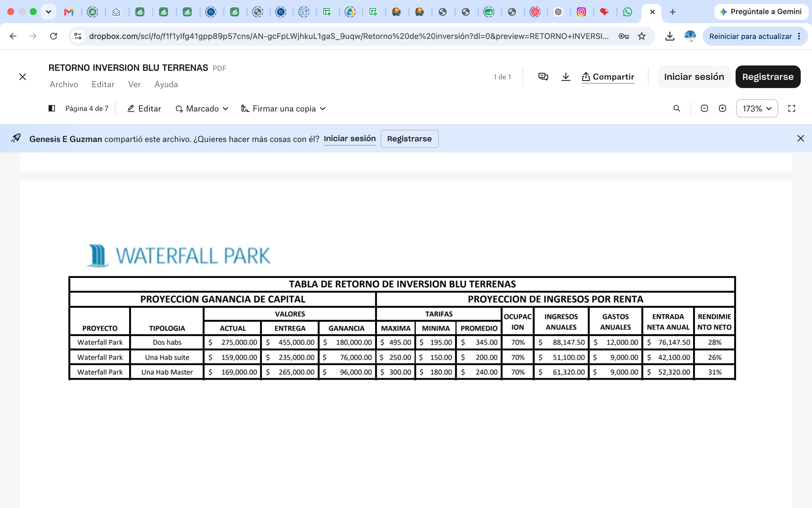Click the Una Hab Master tipologia cell
This screenshot has height=508, width=812.
point(167,372)
